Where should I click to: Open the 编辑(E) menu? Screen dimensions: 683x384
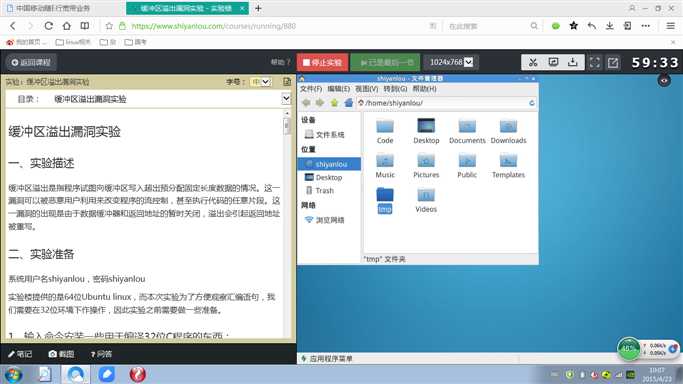(x=338, y=89)
